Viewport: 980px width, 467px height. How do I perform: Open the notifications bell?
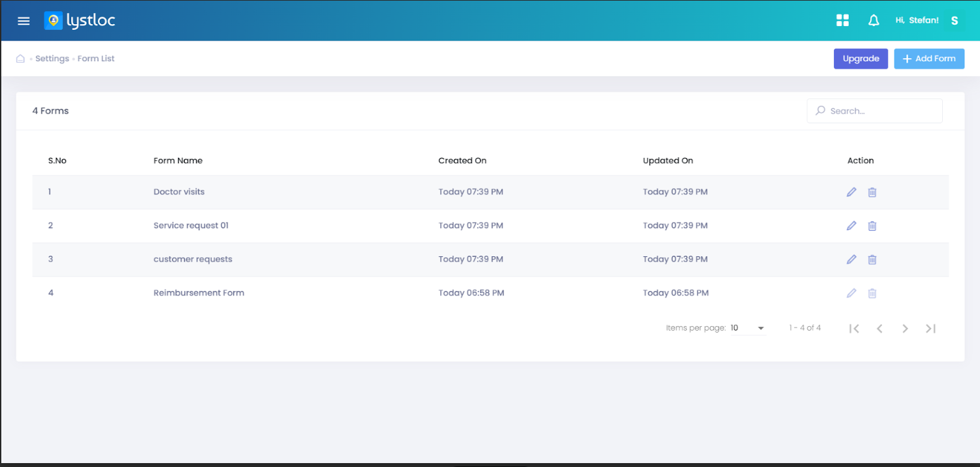(874, 21)
